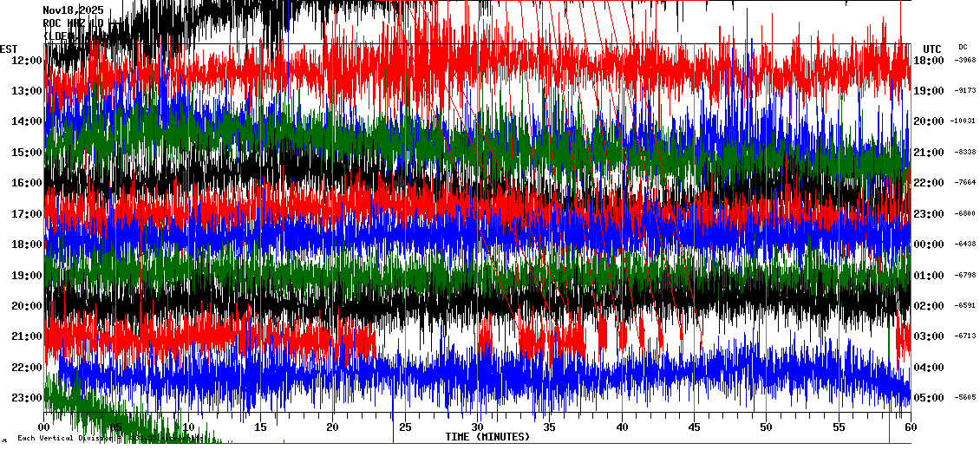Click the DC offset value -5605

pyautogui.click(x=965, y=398)
